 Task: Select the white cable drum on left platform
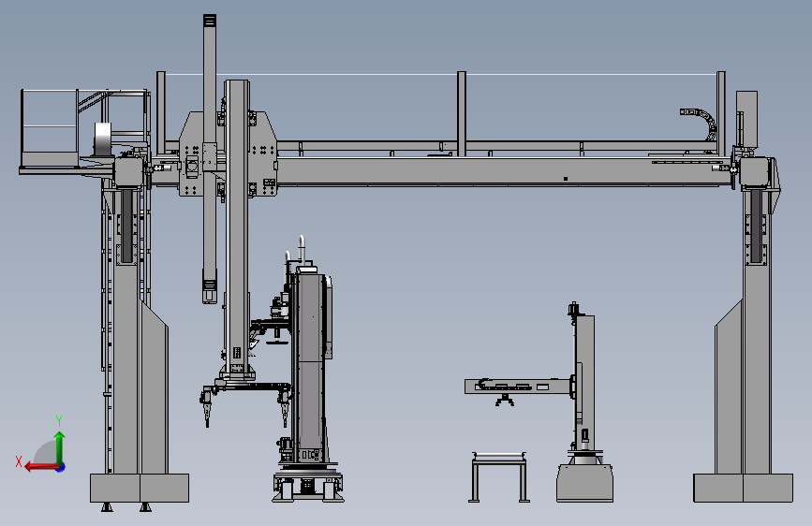pyautogui.click(x=104, y=139)
